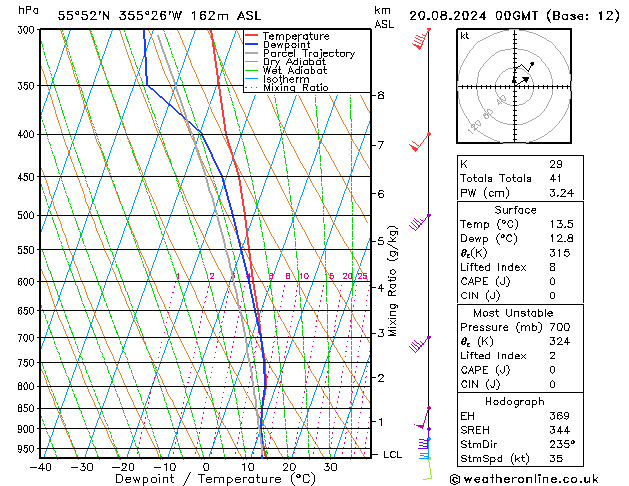Screen dimensions: 629x486
Task: Click the Surface section header
Action: [516, 210]
